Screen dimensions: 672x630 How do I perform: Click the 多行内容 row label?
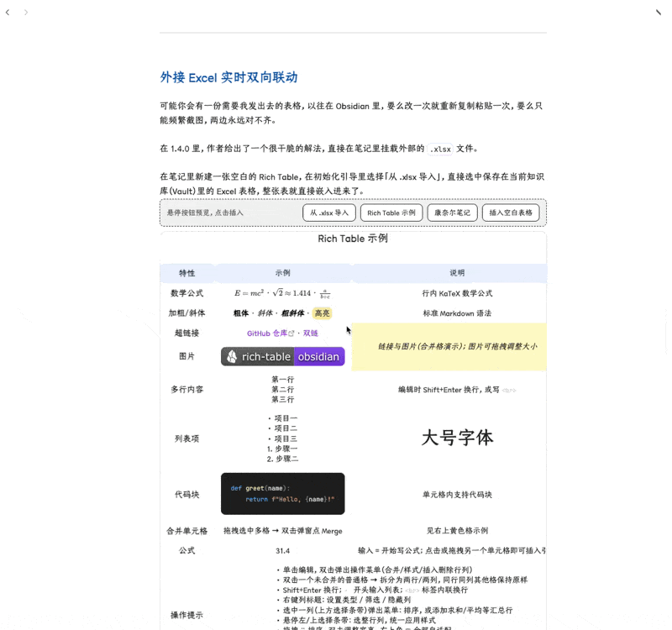click(186, 390)
